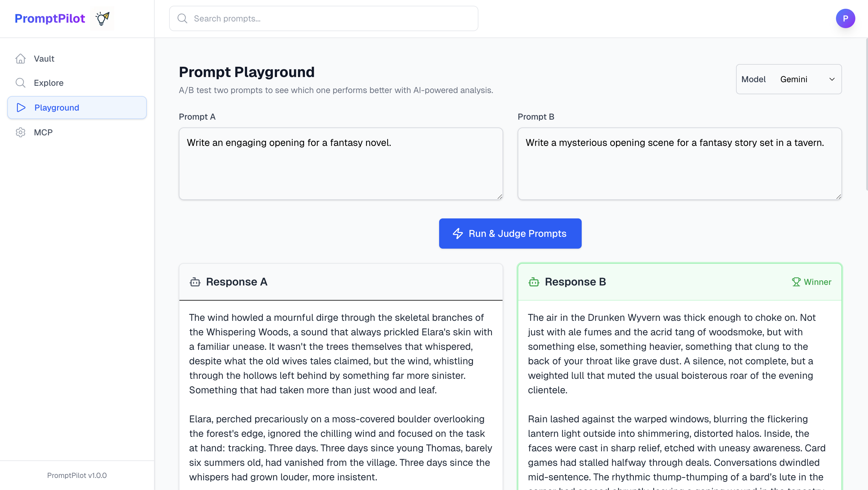Viewport: 868px width, 490px height.
Task: Click the Explore magnifier icon in sidebar
Action: point(21,82)
